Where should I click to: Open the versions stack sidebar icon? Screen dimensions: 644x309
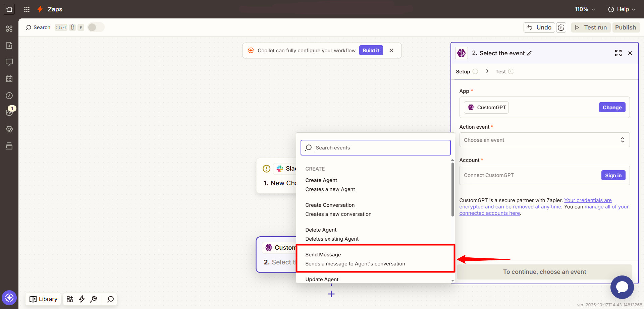(x=9, y=146)
